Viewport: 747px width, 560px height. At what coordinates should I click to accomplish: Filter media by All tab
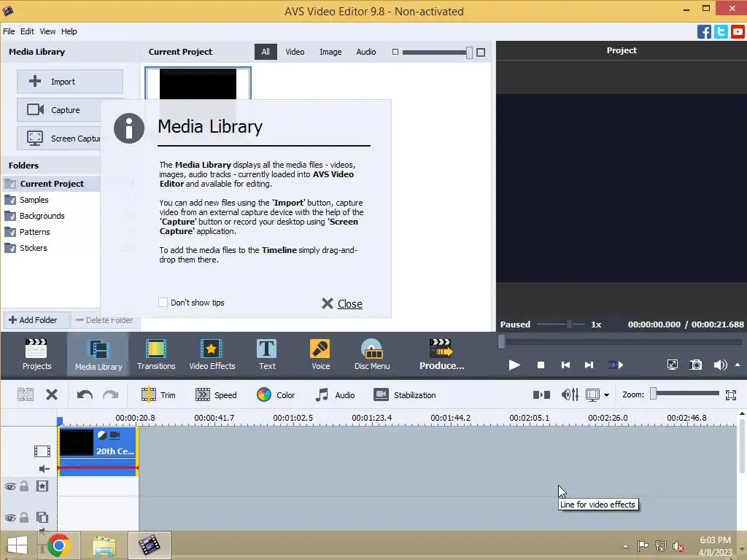pyautogui.click(x=266, y=52)
